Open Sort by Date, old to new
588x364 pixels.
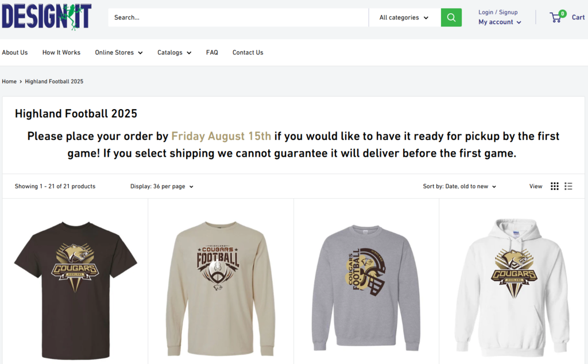tap(459, 187)
